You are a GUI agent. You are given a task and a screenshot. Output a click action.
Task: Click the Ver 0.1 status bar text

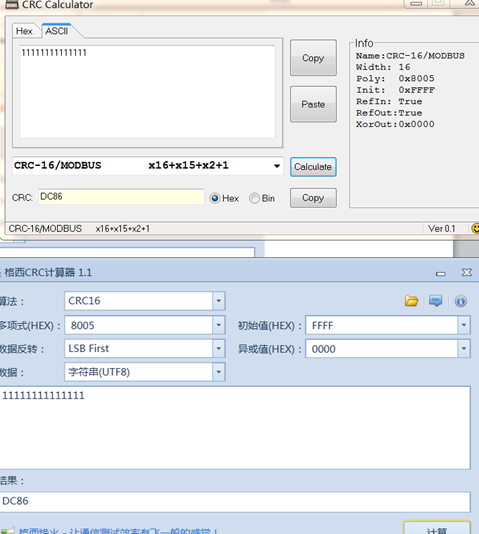point(441,228)
